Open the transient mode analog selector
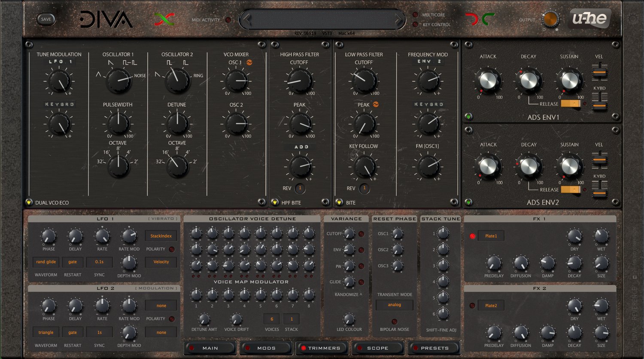Screen dimensions: 644x359 click(394, 305)
